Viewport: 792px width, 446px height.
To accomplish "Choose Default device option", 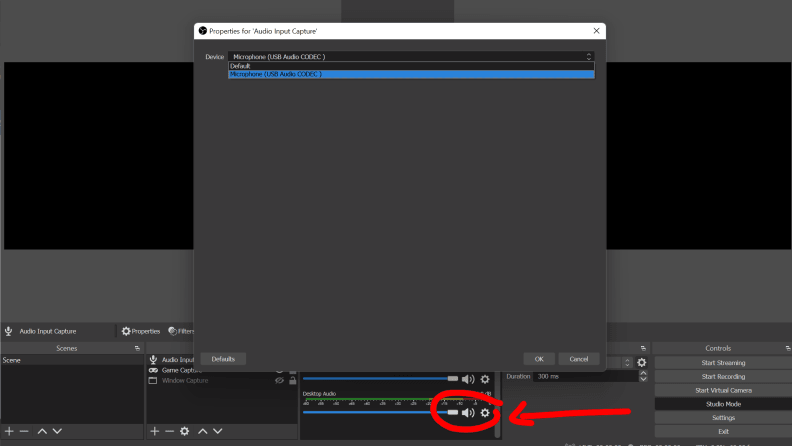I will point(411,66).
